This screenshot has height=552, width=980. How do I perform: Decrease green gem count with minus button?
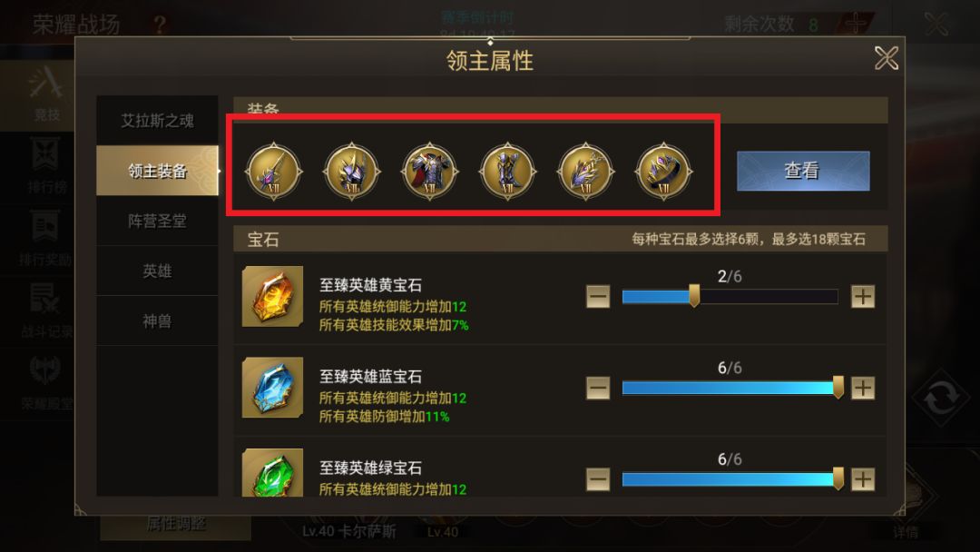pos(597,479)
